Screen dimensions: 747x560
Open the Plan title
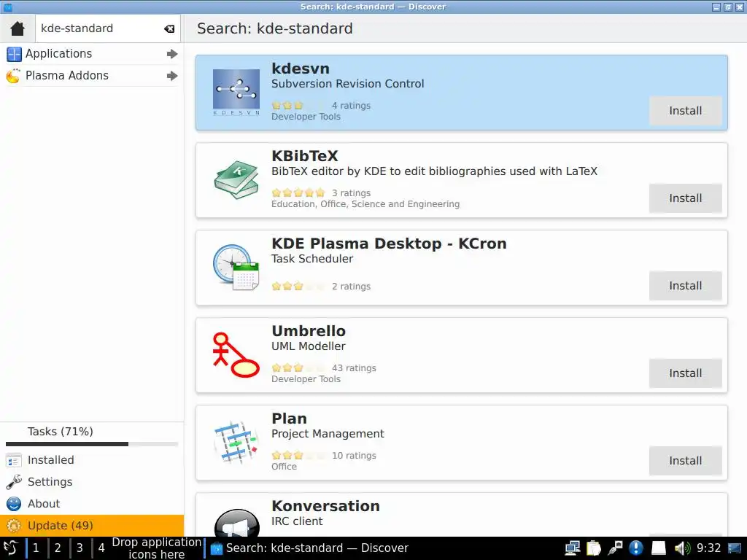(x=289, y=419)
